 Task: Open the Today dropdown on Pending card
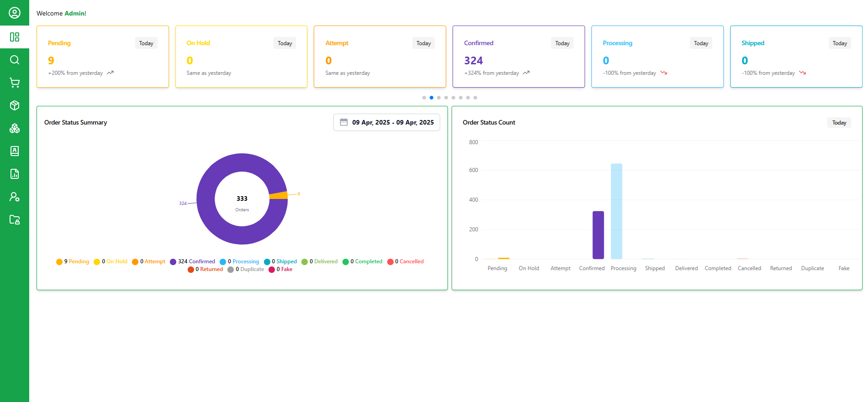tap(146, 43)
